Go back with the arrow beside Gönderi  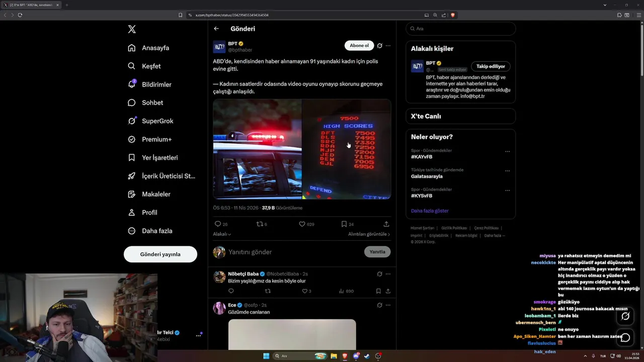tap(216, 29)
